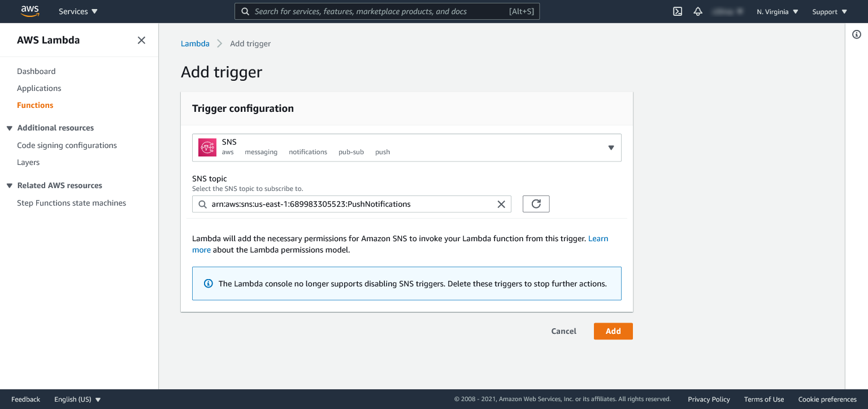This screenshot has width=868, height=409.
Task: Open Feedback in footer
Action: click(x=26, y=399)
